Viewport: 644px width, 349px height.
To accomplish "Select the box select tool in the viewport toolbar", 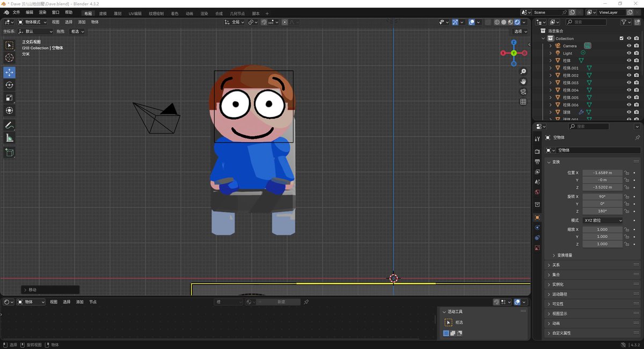I will pos(9,45).
